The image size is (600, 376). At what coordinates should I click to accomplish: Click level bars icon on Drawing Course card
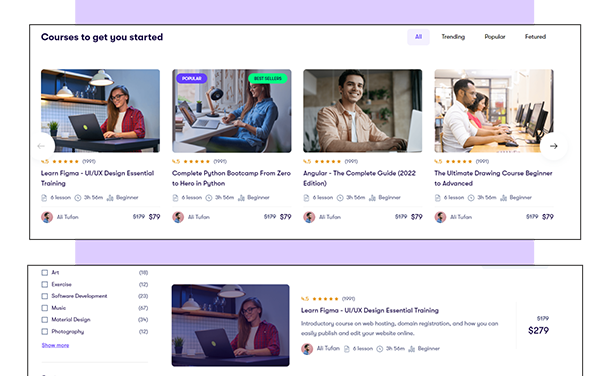click(504, 198)
